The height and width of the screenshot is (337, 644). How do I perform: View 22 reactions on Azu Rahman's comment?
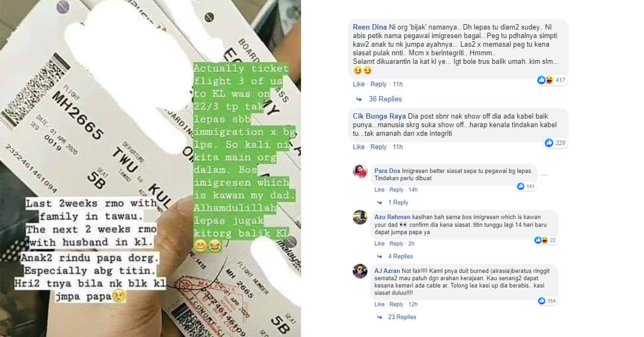[x=545, y=240]
